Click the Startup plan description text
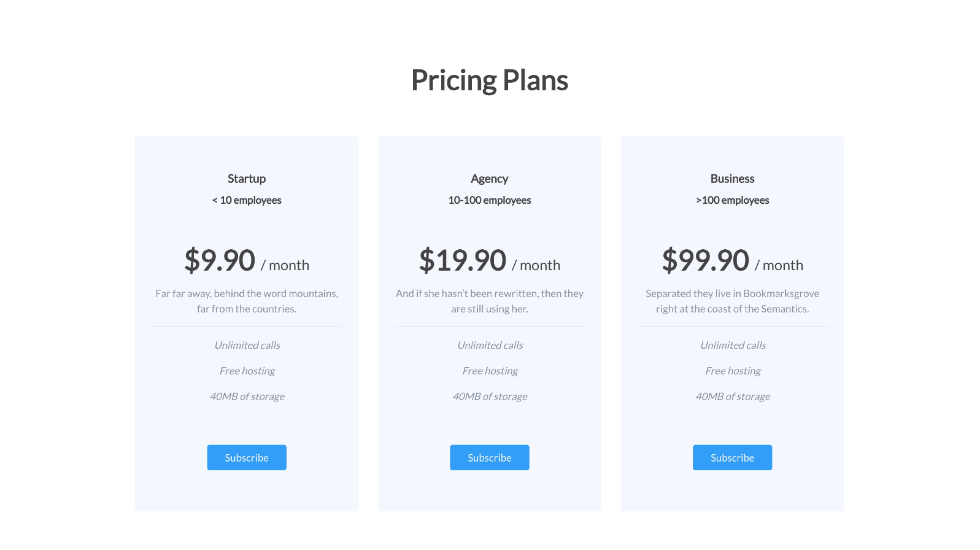This screenshot has height=550, width=980. 247,301
